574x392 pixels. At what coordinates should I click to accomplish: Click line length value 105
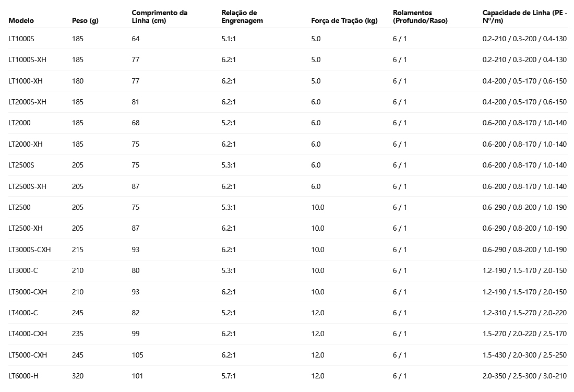(x=137, y=355)
